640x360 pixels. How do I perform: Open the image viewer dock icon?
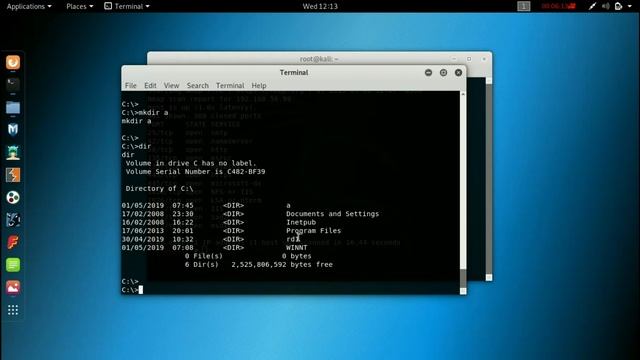coord(13,287)
